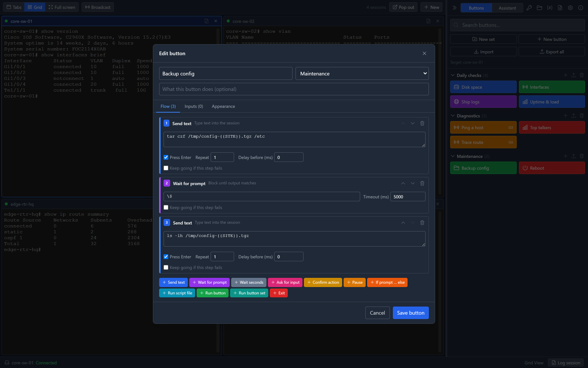Click the Timeout (ms) field showing 5000
The height and width of the screenshot is (368, 588).
point(408,197)
